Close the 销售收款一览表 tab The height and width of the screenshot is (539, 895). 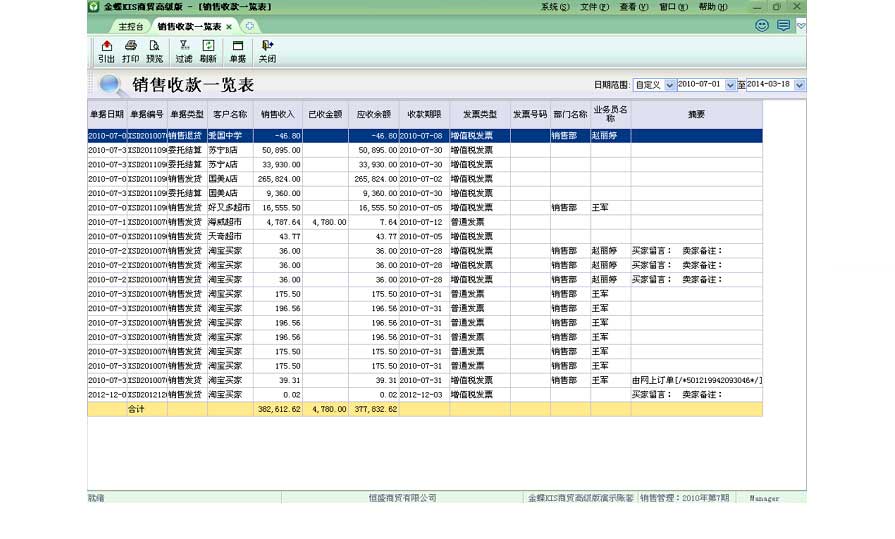pos(229,27)
